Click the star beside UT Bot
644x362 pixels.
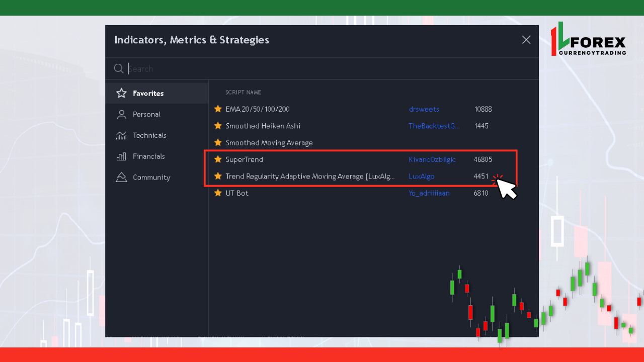(218, 193)
